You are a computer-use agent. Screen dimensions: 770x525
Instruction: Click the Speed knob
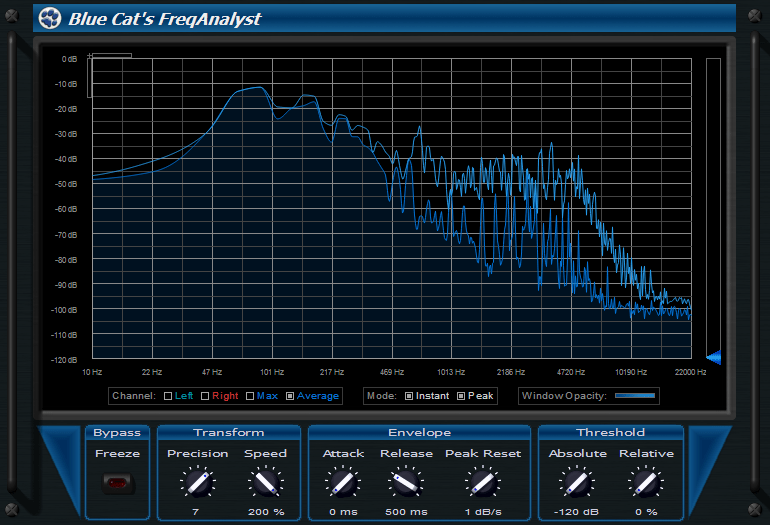point(265,484)
